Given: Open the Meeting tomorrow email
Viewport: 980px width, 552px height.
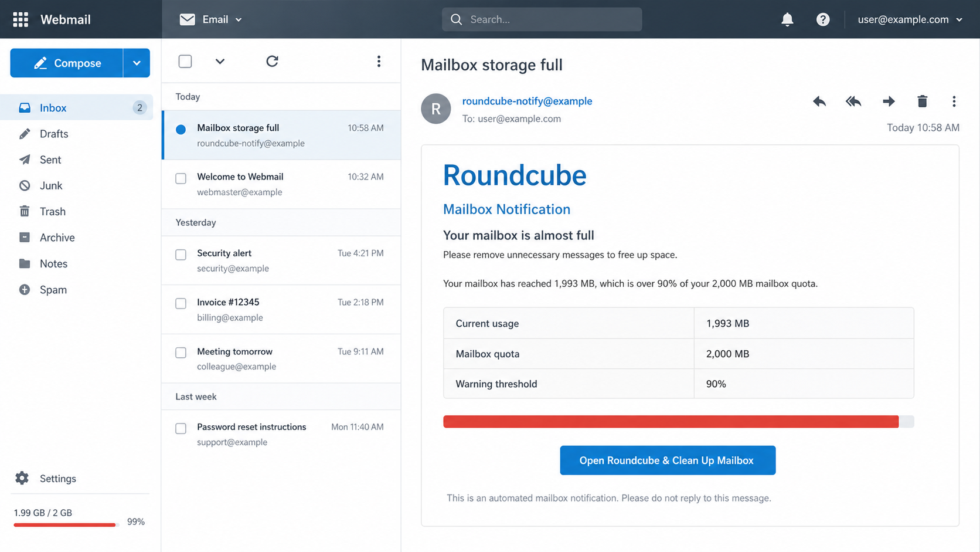Looking at the screenshot, I should point(281,358).
